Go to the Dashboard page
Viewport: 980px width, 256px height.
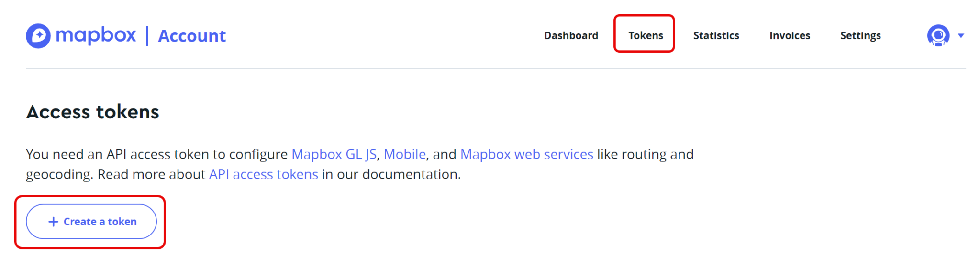pyautogui.click(x=571, y=36)
